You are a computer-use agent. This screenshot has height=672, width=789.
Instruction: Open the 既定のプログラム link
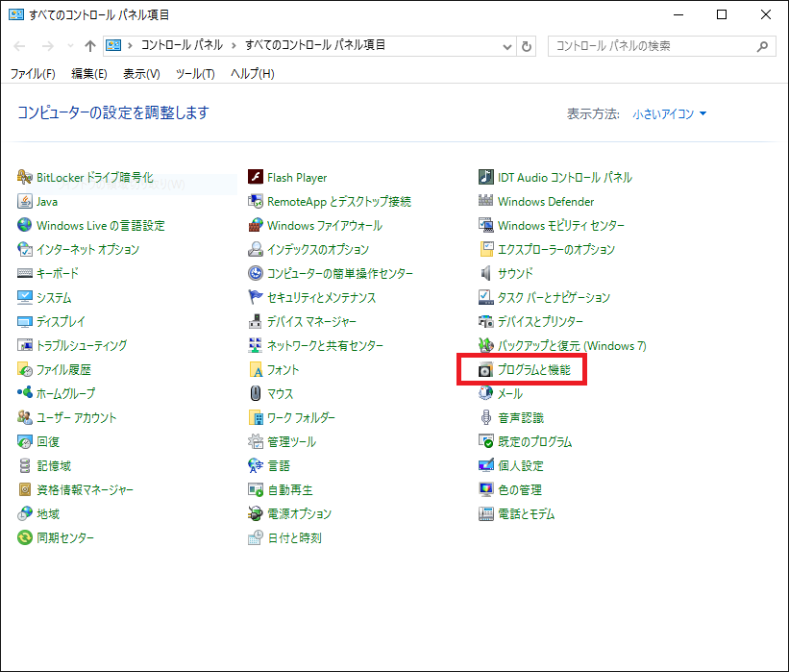point(535,442)
